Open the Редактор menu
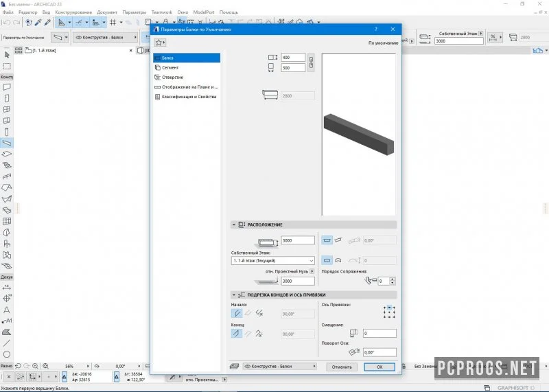 pos(27,12)
